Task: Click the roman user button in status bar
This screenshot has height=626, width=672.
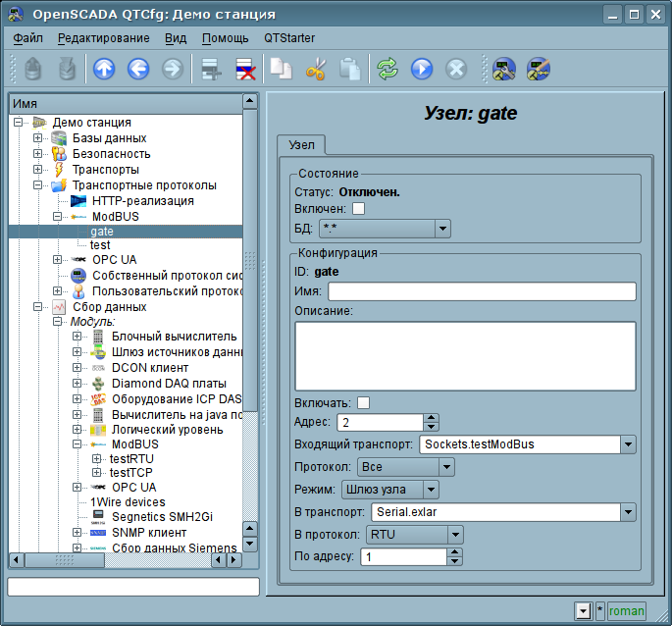Action: [x=626, y=611]
